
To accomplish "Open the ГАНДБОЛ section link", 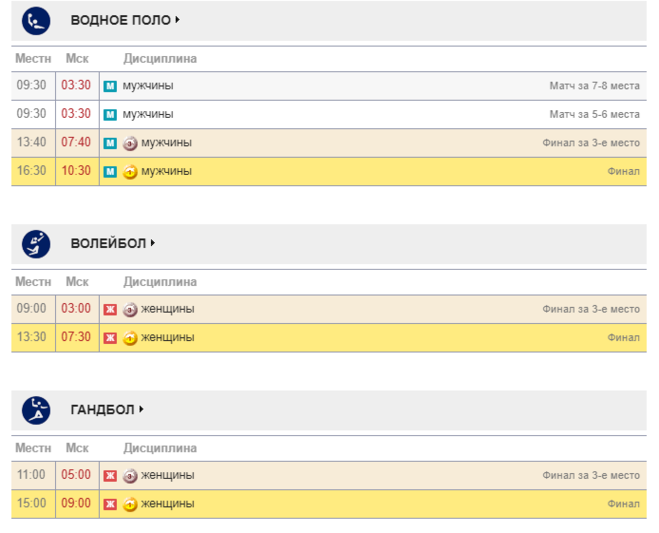I will pyautogui.click(x=103, y=409).
